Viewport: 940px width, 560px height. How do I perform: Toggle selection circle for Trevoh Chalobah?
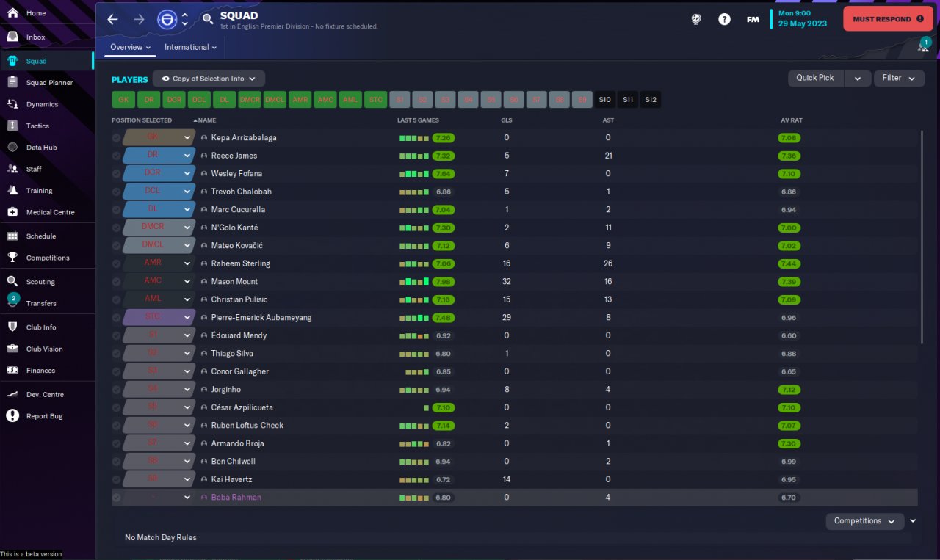117,192
